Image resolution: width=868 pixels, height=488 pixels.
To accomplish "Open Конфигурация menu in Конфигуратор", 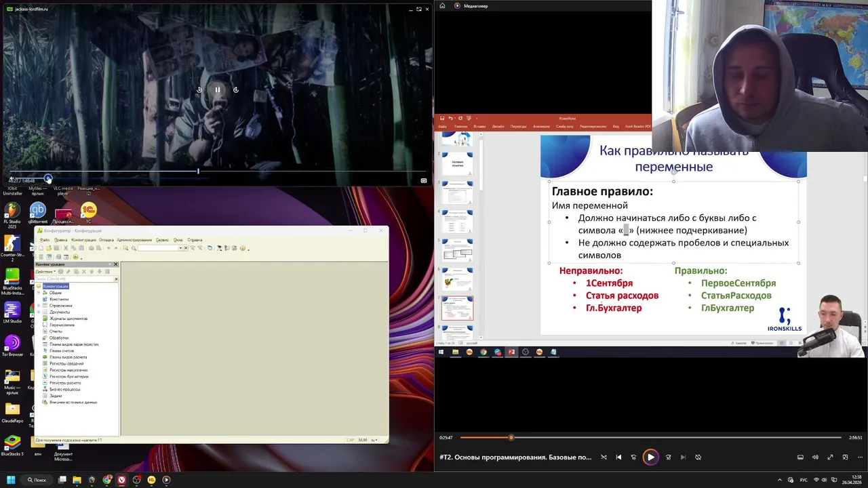I will click(x=83, y=240).
